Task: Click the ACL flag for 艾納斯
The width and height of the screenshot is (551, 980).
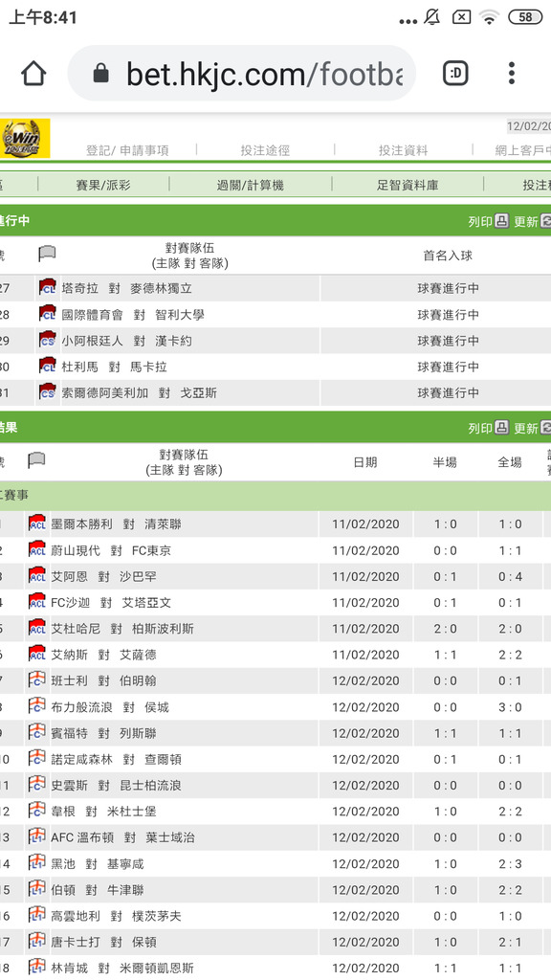Action: pyautogui.click(x=37, y=654)
